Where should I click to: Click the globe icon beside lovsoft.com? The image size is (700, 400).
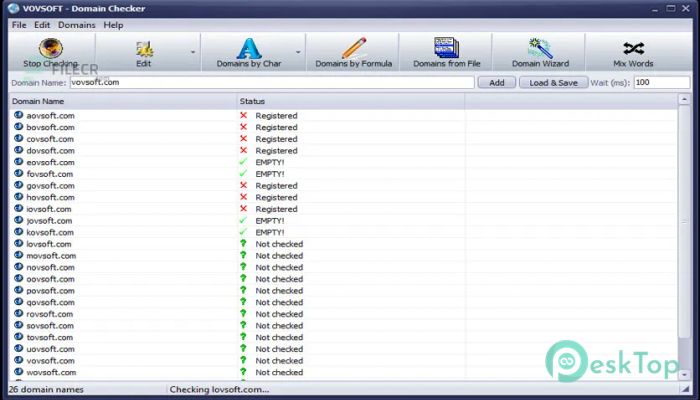pos(18,243)
